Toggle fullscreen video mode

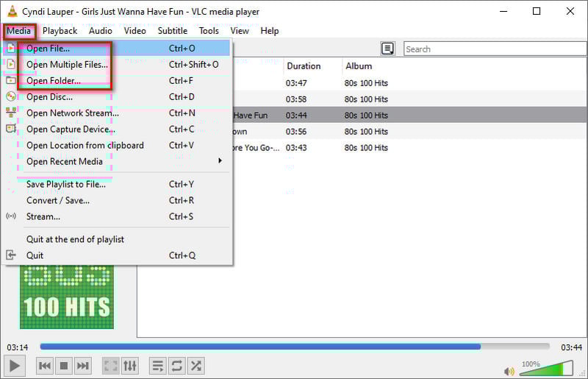coord(110,366)
